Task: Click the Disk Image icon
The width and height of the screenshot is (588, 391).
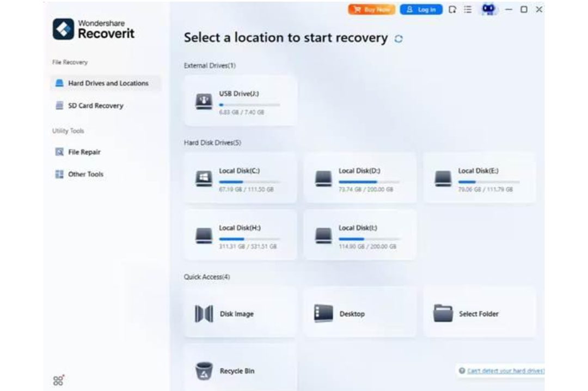Action: pyautogui.click(x=204, y=314)
